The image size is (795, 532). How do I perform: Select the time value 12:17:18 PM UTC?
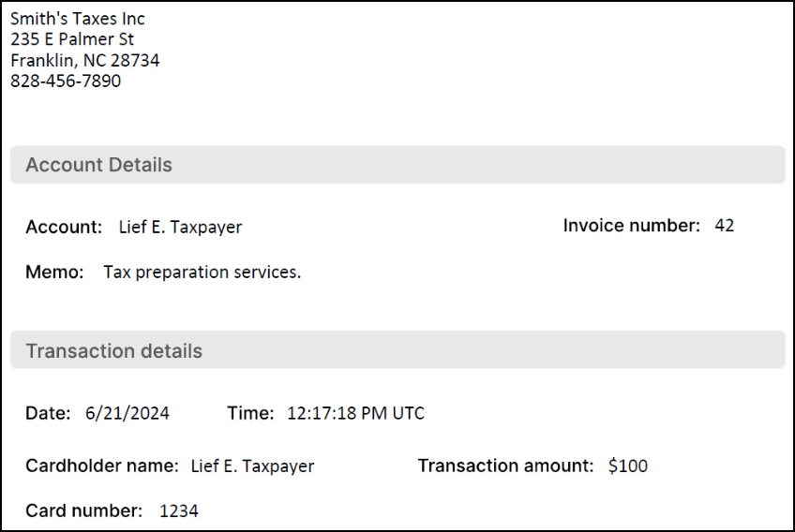[355, 413]
